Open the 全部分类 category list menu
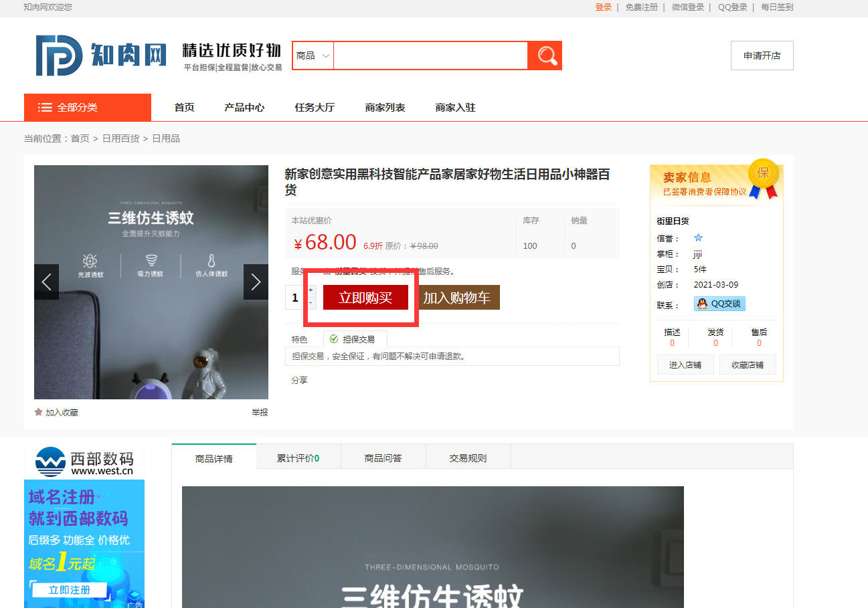868x608 pixels. click(x=88, y=108)
